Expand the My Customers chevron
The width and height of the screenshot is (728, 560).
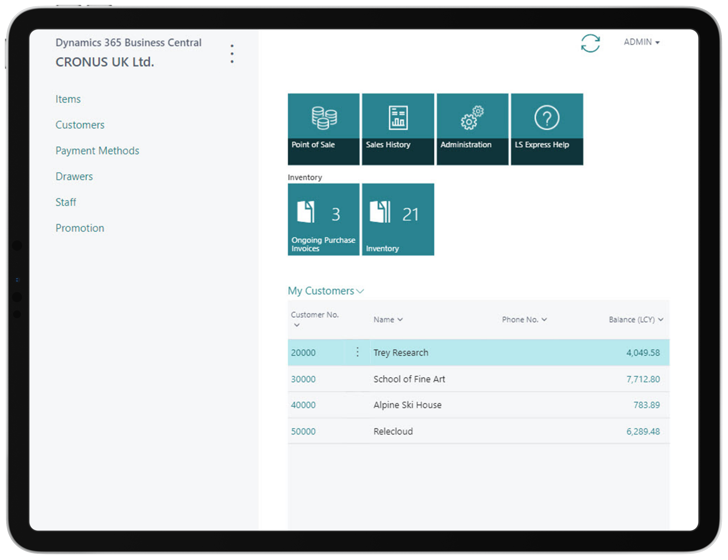coord(360,291)
